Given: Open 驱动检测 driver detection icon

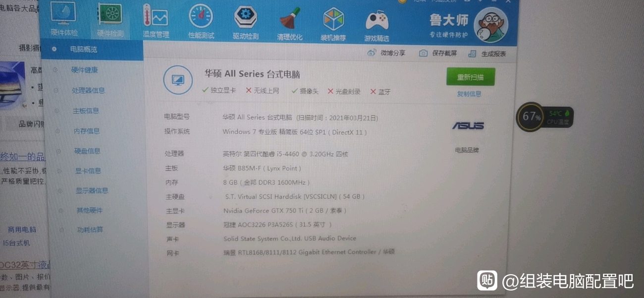Looking at the screenshot, I should [246, 23].
